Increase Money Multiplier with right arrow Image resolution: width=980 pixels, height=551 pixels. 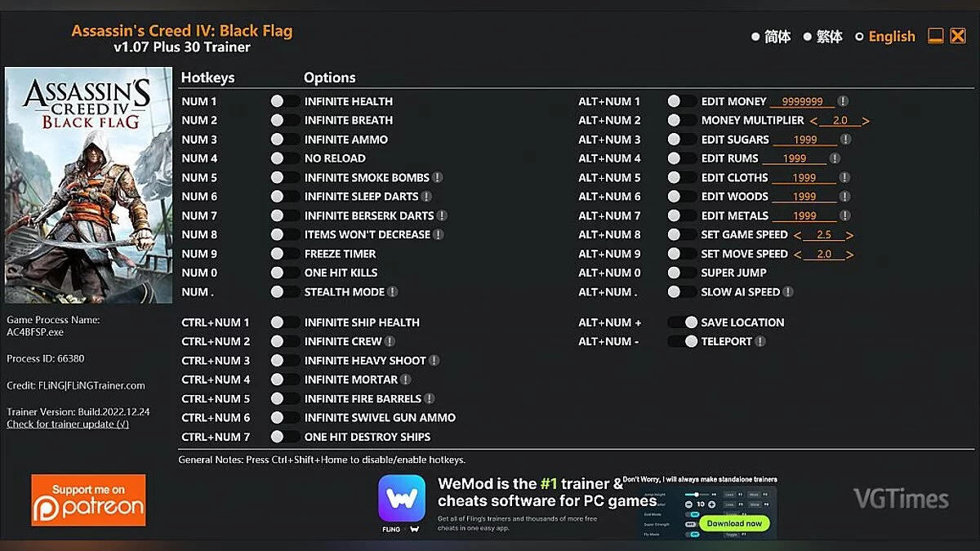(866, 121)
